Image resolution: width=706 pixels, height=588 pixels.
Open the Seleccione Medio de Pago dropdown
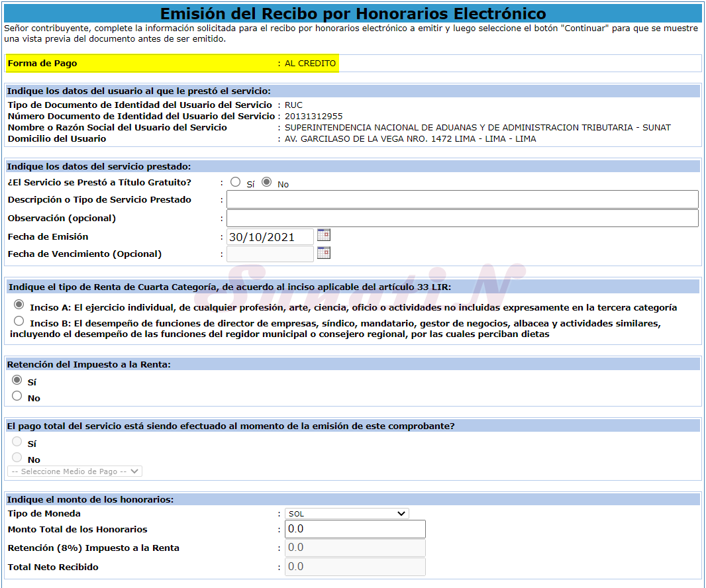pos(74,471)
